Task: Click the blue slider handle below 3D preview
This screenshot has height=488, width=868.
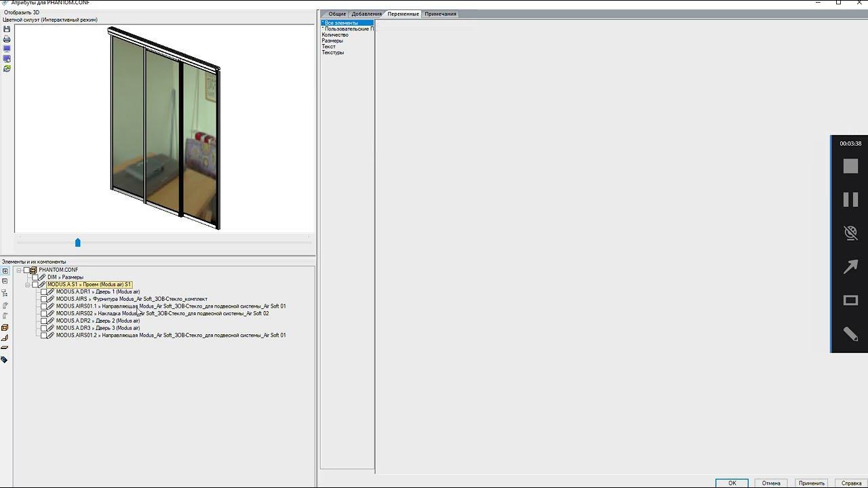Action: point(78,242)
